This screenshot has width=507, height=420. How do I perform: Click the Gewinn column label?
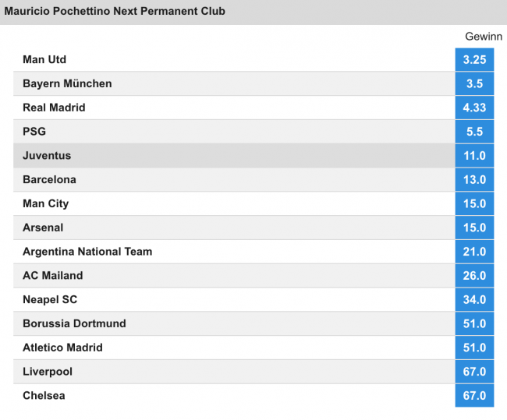tap(484, 37)
